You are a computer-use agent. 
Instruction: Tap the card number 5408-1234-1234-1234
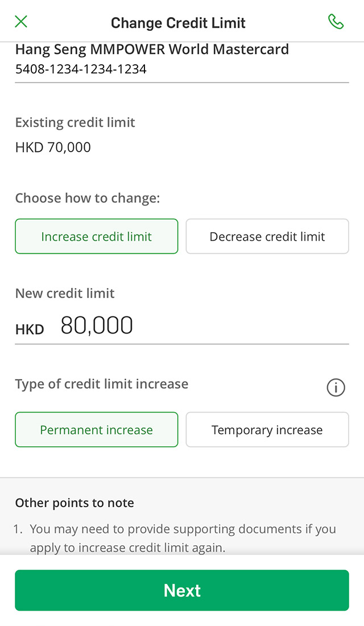click(81, 69)
